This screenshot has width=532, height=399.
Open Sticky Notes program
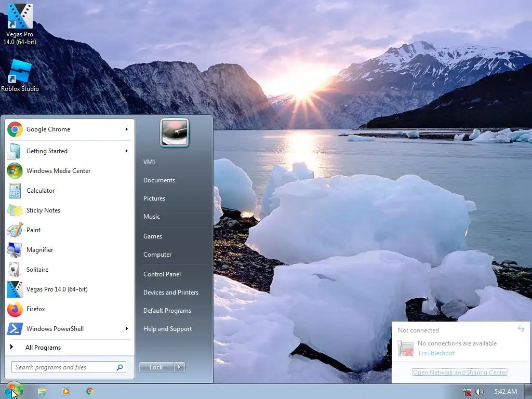69,210
